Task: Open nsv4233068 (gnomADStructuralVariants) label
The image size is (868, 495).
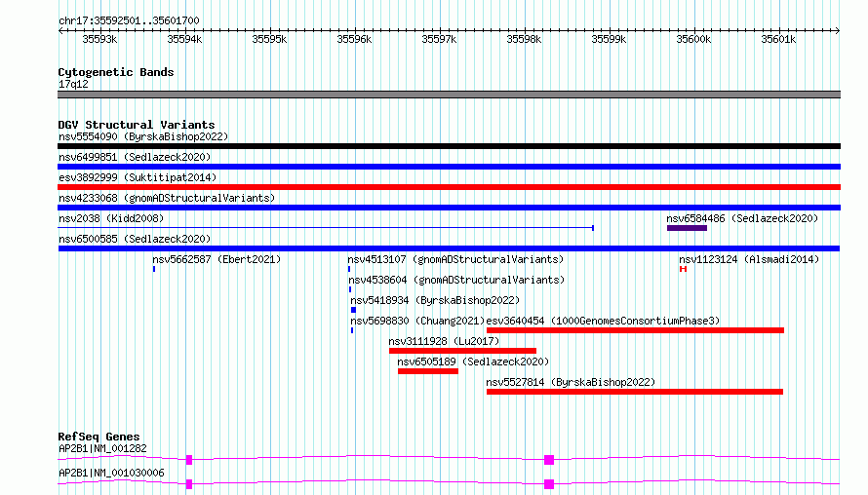Action: [x=167, y=198]
